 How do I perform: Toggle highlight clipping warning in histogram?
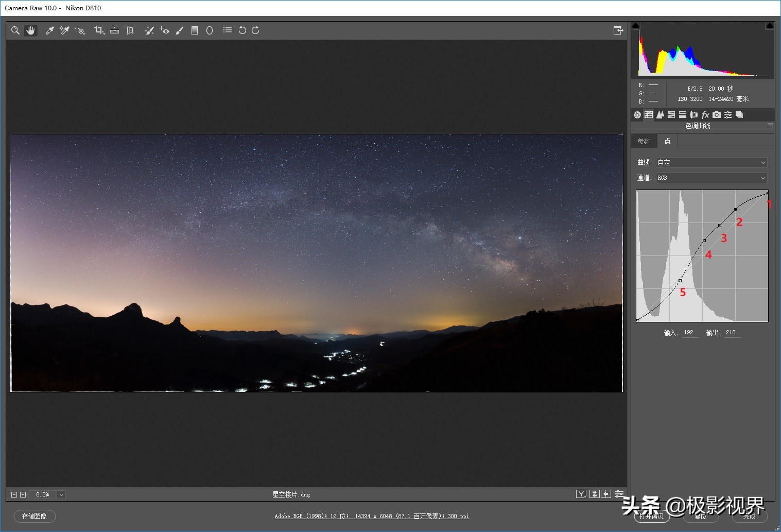tap(770, 26)
